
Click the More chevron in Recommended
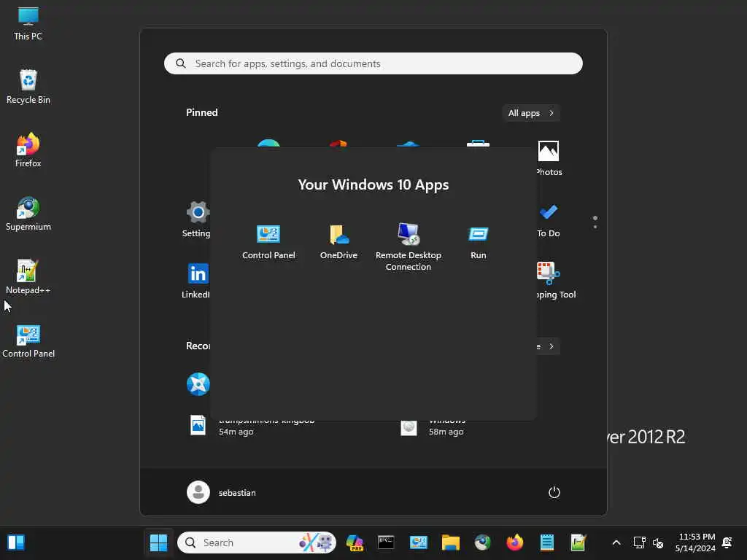pos(551,346)
